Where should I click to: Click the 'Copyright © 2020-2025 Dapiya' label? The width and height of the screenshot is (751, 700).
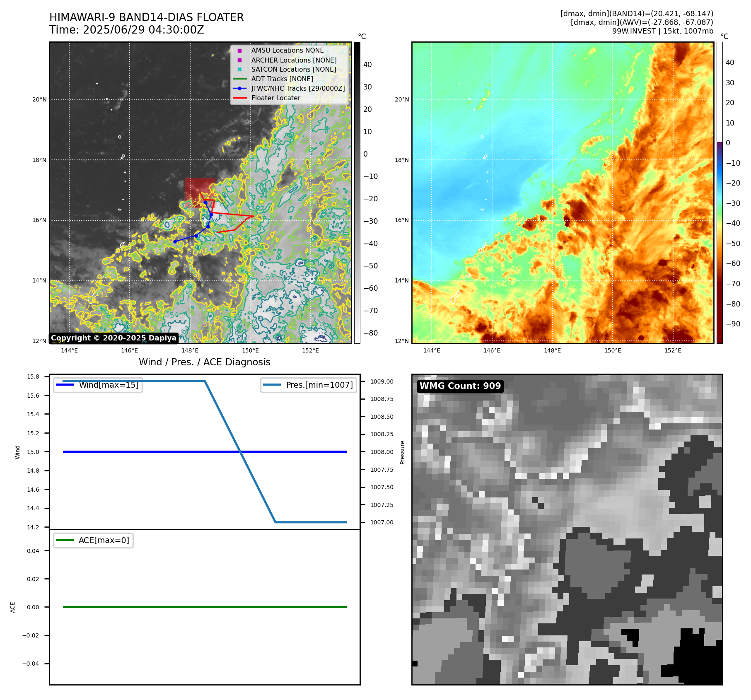[x=113, y=338]
